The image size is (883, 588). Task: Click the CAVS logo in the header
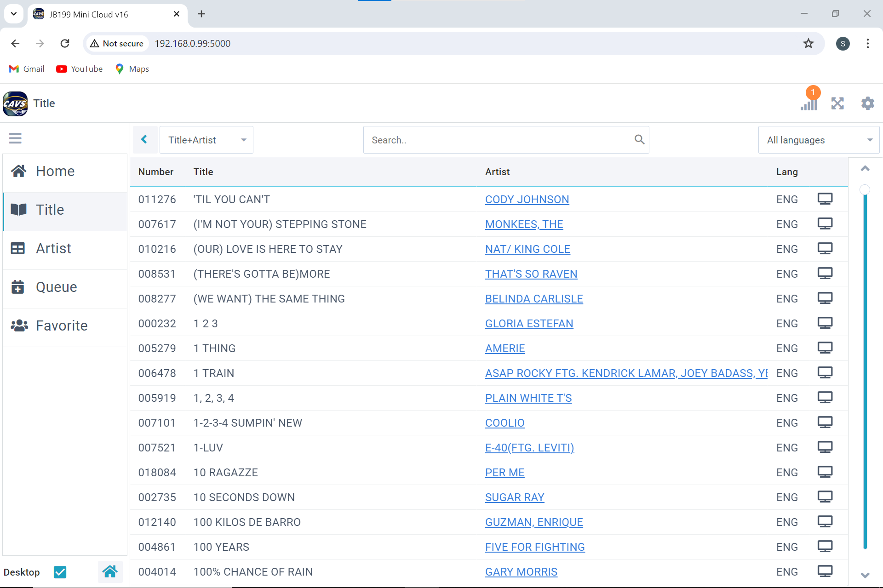pyautogui.click(x=15, y=103)
